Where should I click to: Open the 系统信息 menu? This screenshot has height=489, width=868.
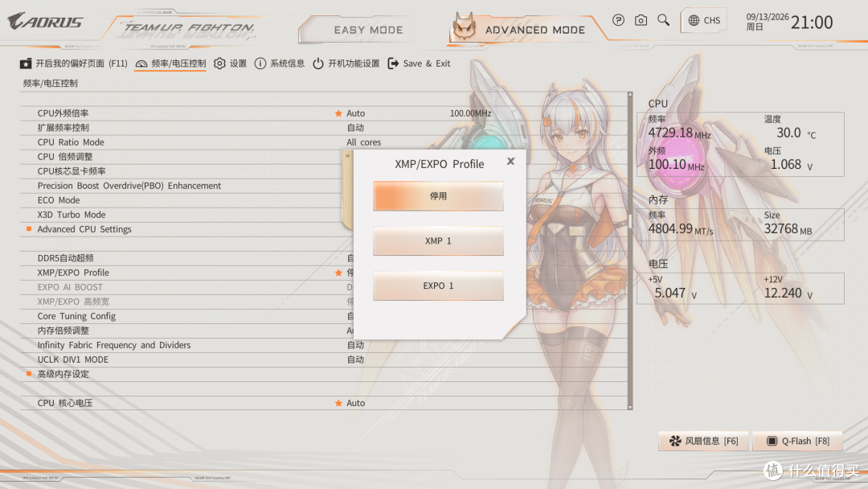point(279,64)
